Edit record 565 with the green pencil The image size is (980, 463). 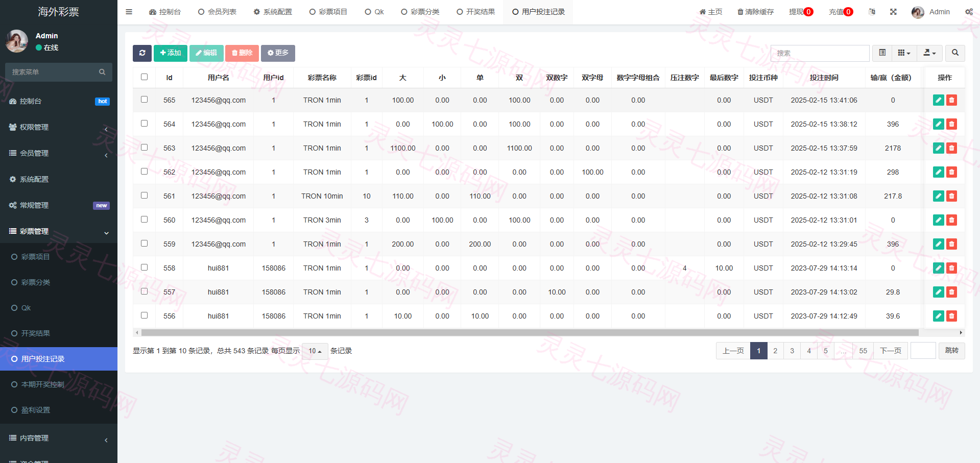(939, 100)
